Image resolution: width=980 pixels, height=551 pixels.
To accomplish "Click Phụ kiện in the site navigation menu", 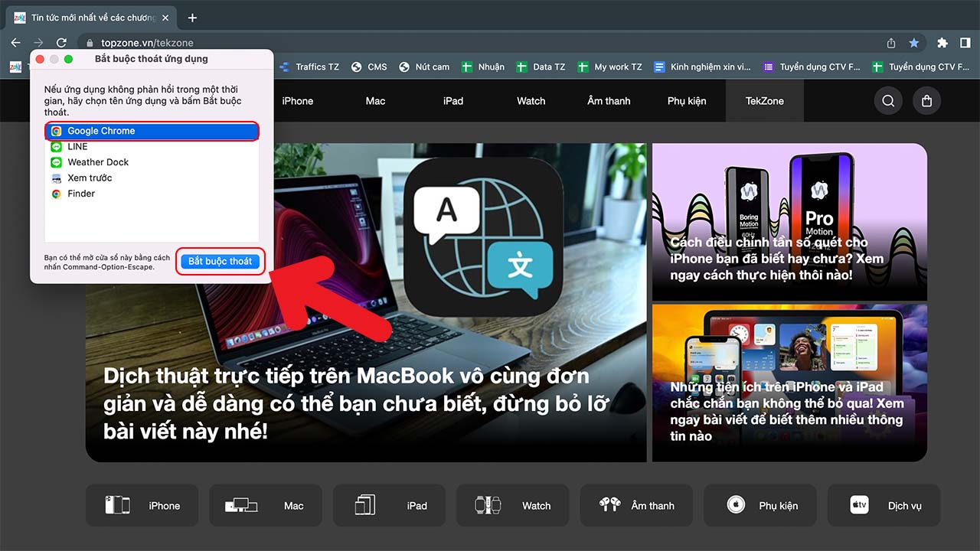I will (687, 101).
